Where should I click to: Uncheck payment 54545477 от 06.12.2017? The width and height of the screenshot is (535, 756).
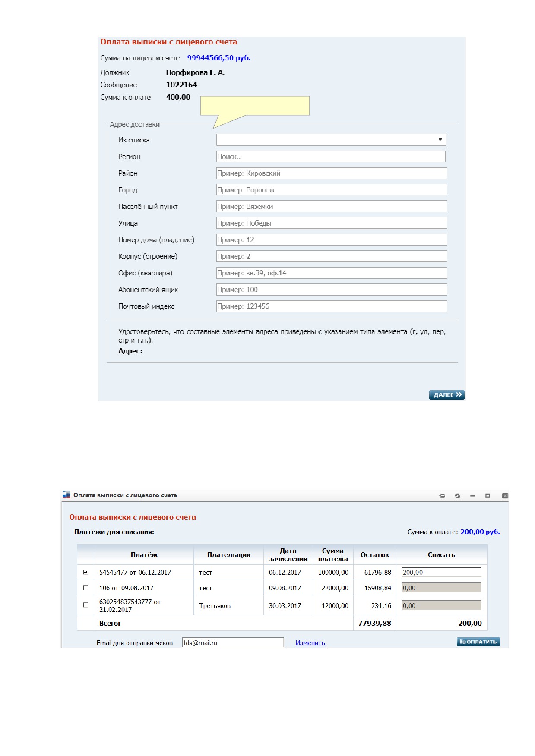(x=85, y=572)
